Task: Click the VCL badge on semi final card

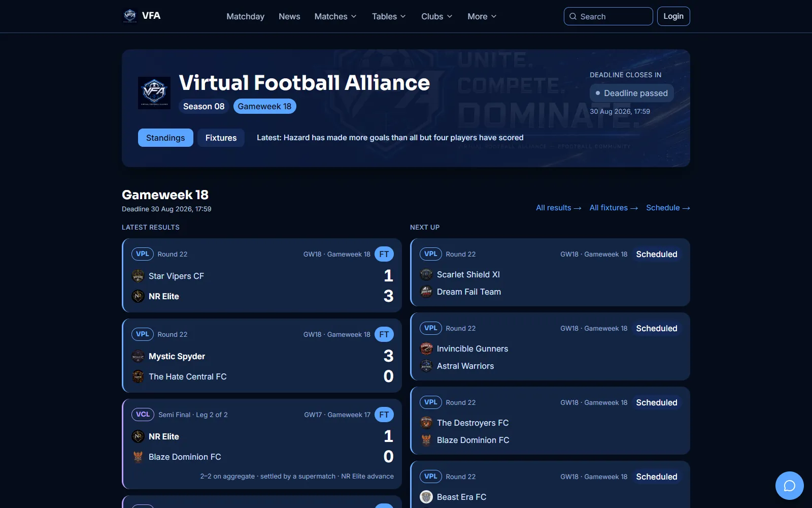Action: click(143, 415)
